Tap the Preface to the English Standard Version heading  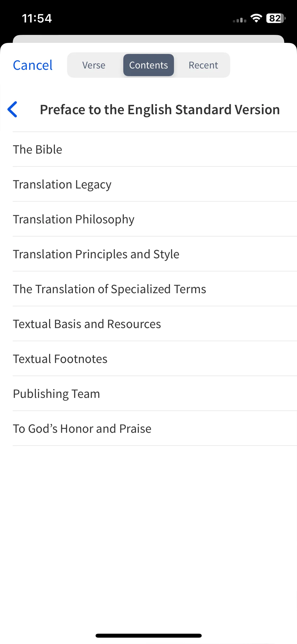[160, 109]
